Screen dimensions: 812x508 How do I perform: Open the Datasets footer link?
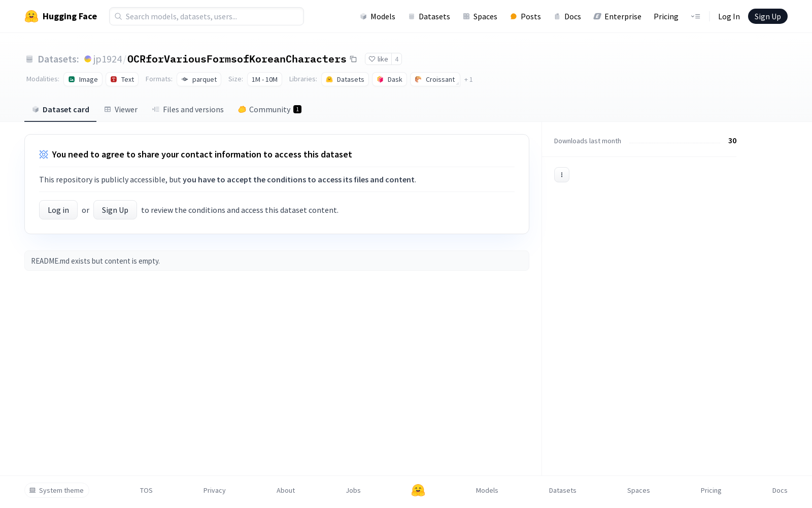point(563,490)
